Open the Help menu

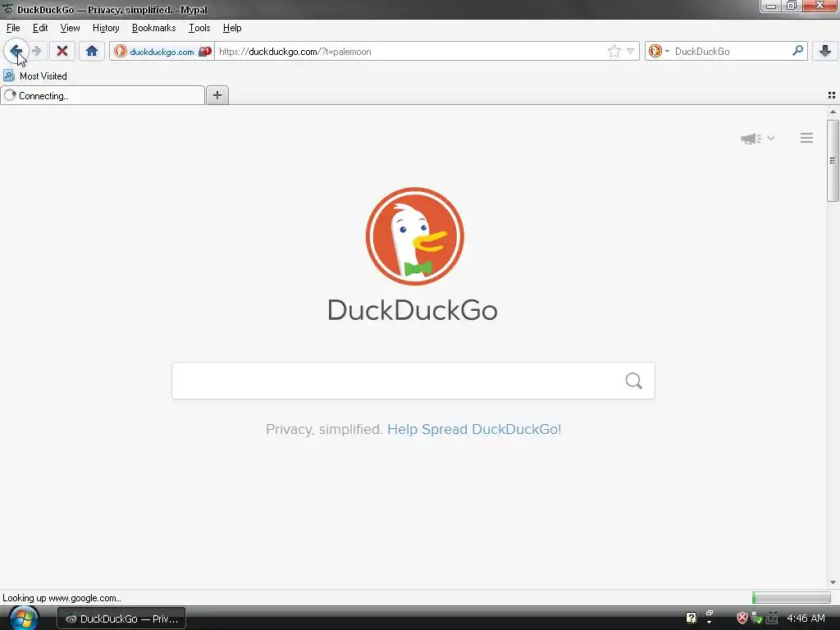tap(232, 28)
